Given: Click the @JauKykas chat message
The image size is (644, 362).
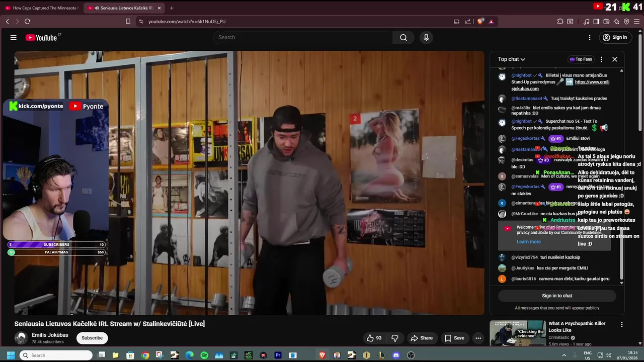Looking at the screenshot, I should pos(543,268).
